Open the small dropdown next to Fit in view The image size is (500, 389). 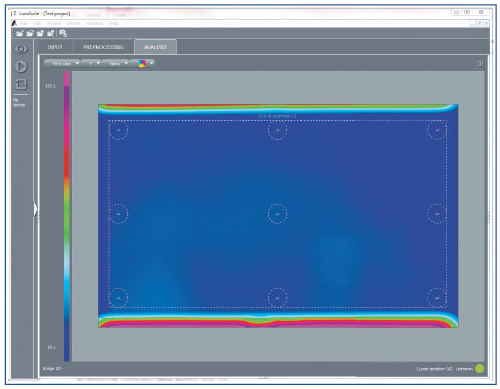point(91,63)
